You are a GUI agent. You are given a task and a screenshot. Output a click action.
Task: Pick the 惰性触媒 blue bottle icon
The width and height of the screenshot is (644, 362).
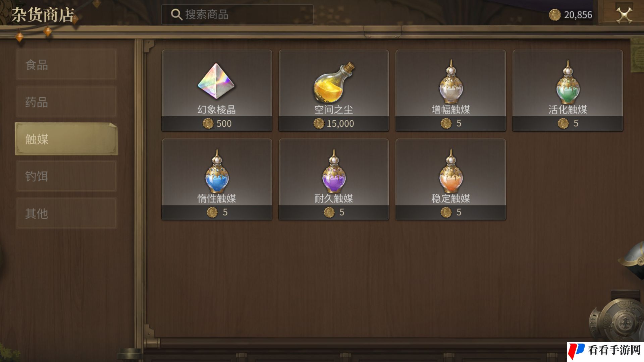[217, 171]
